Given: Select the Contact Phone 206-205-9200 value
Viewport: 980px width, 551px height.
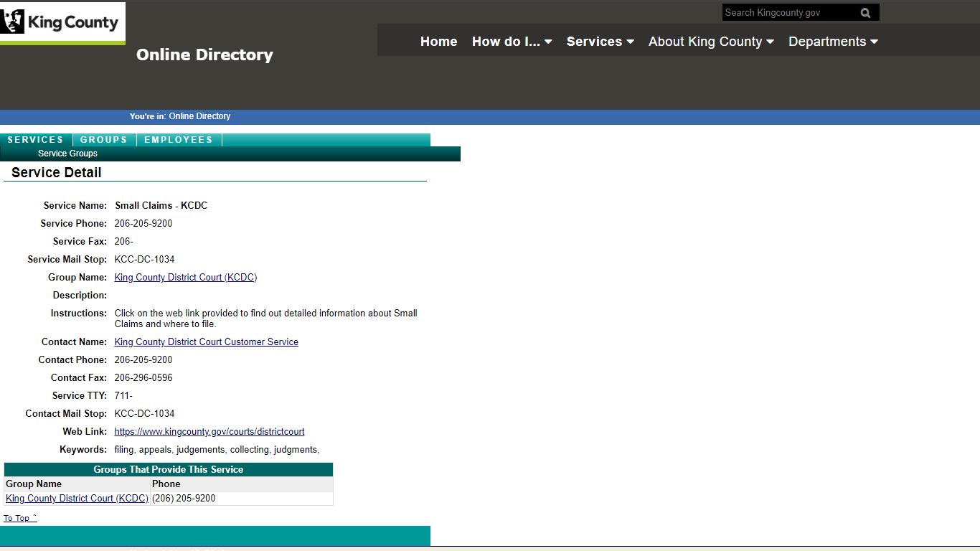Looking at the screenshot, I should click(x=143, y=360).
